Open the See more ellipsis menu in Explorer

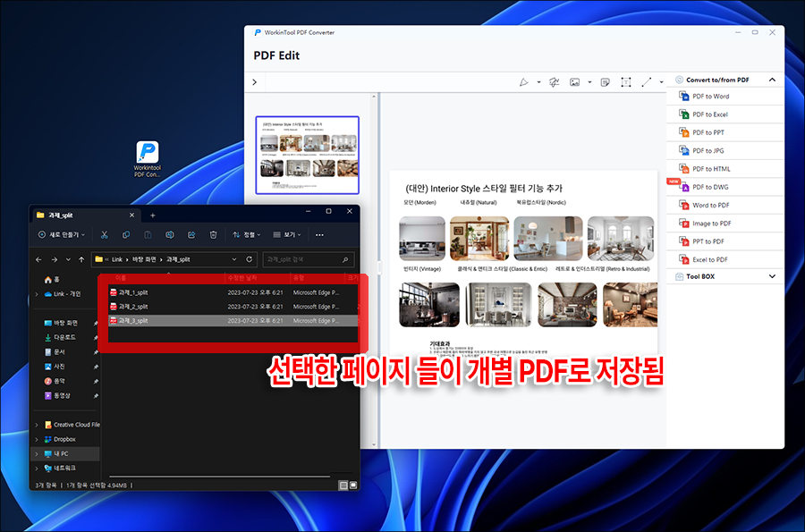click(319, 234)
